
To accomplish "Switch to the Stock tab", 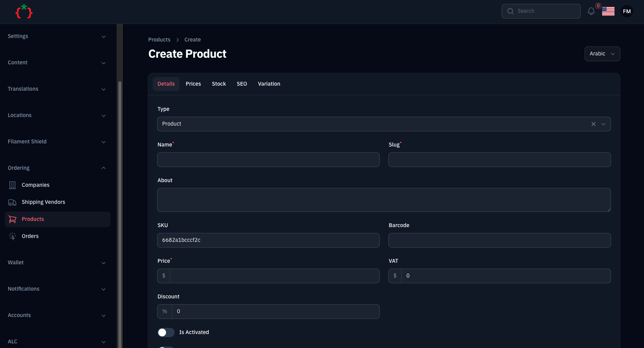I will tap(219, 84).
